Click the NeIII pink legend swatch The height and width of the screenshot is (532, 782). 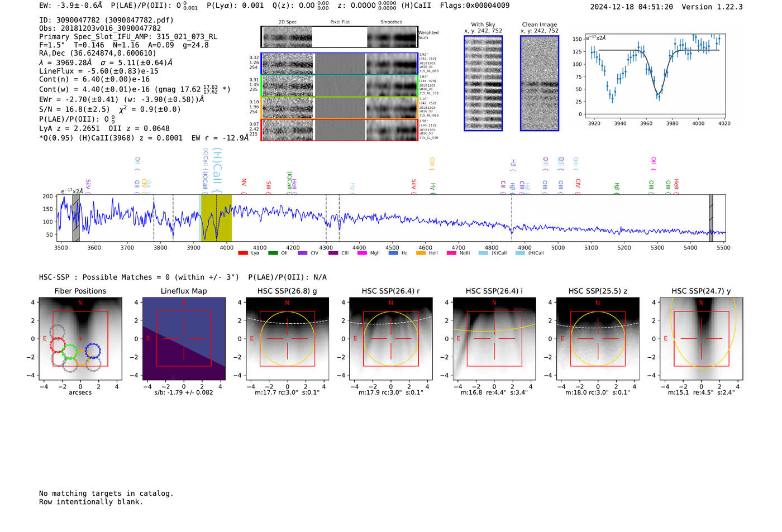[451, 253]
